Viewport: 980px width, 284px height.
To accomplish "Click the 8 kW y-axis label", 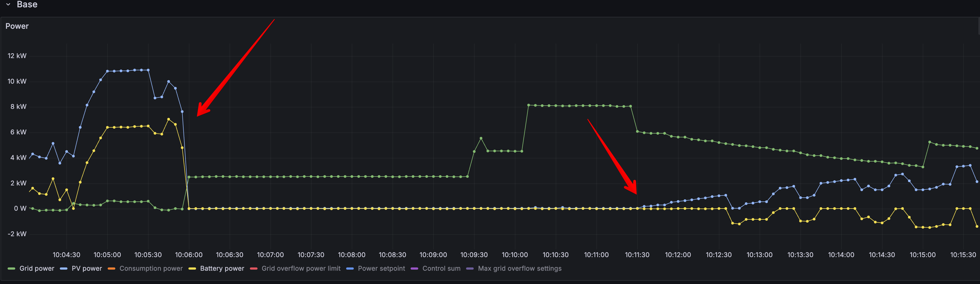I will click(x=18, y=107).
